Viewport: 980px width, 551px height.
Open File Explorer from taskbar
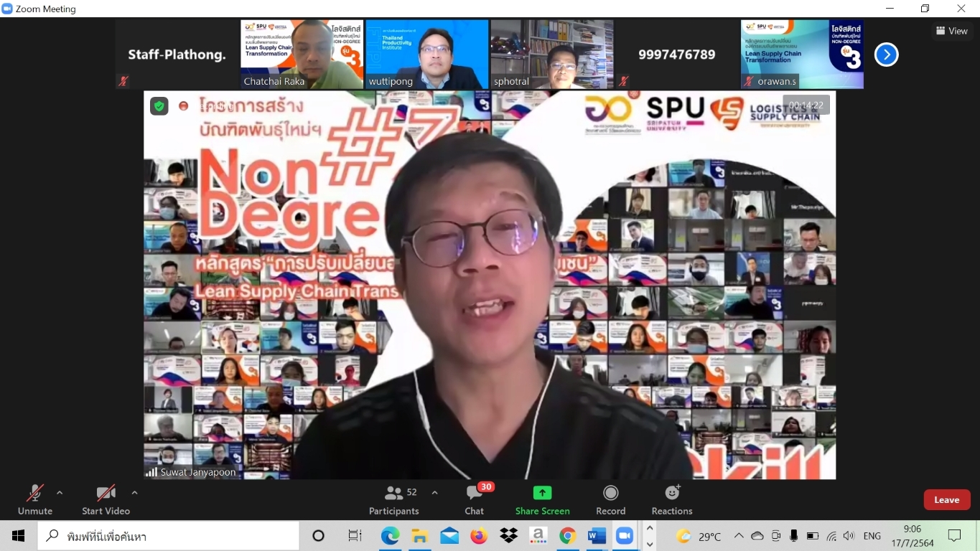coord(419,536)
